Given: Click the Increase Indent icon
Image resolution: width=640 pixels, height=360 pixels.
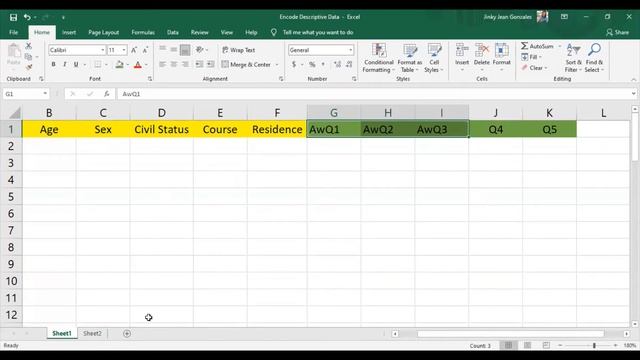Looking at the screenshot, I should (x=211, y=64).
